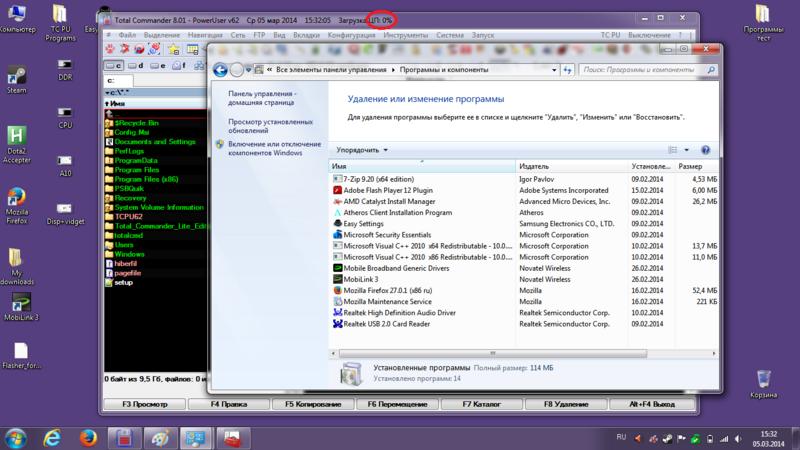Image resolution: width=800 pixels, height=450 pixels.
Task: Click the volume icon in system tray
Action: pos(738,439)
